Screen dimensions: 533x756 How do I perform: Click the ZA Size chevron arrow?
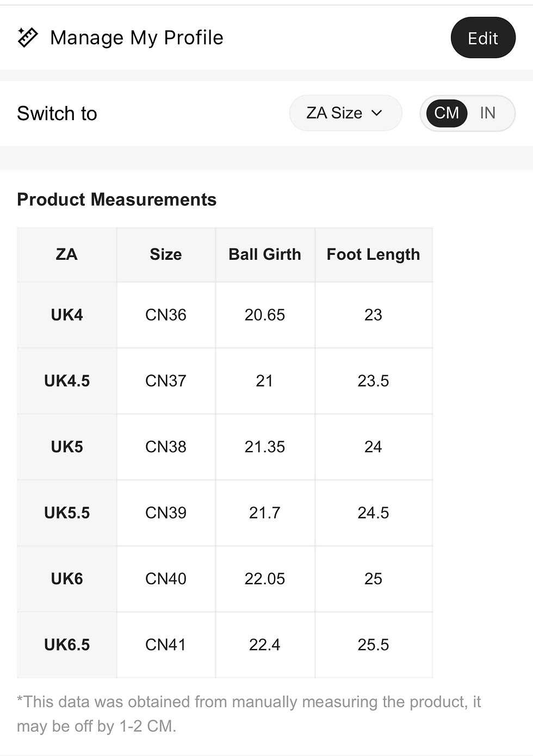pos(377,113)
